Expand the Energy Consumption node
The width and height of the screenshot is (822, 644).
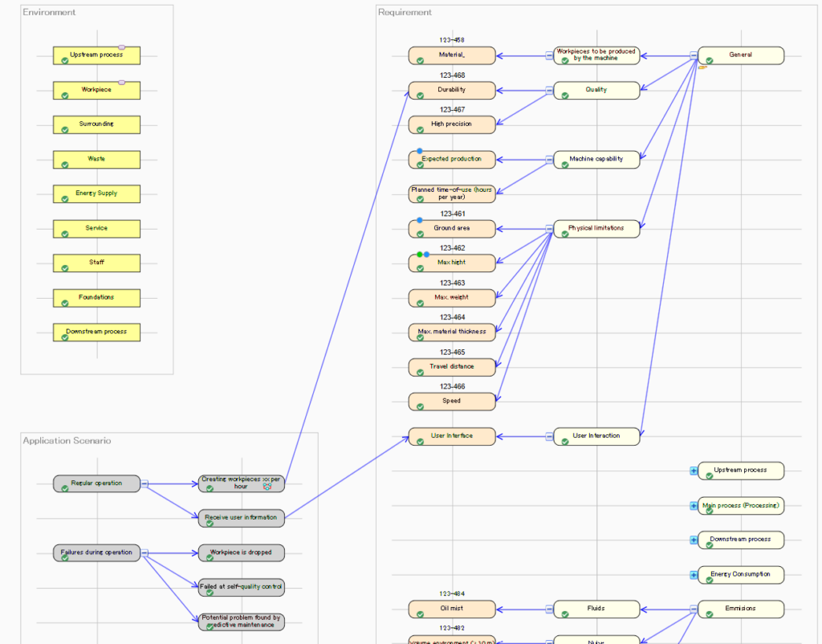click(x=694, y=575)
